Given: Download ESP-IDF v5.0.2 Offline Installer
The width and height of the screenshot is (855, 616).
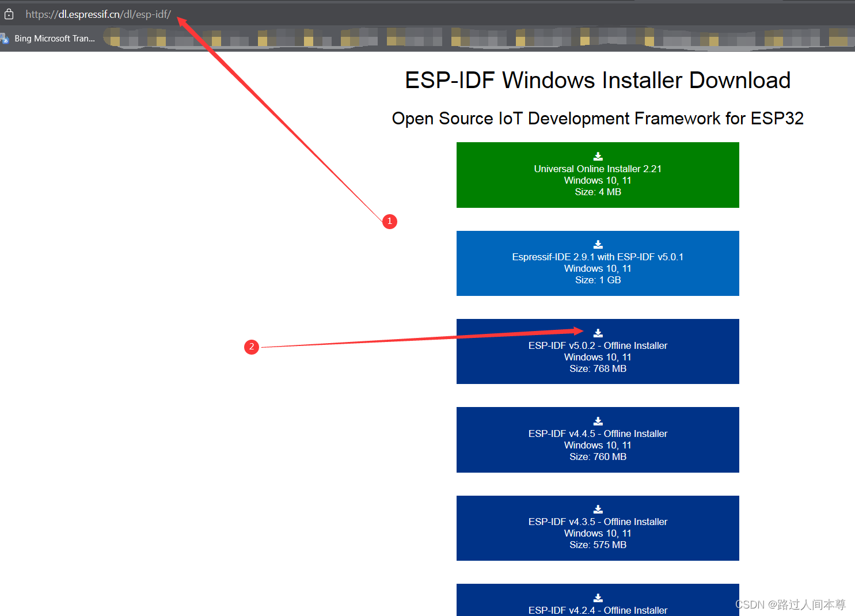Looking at the screenshot, I should point(598,351).
